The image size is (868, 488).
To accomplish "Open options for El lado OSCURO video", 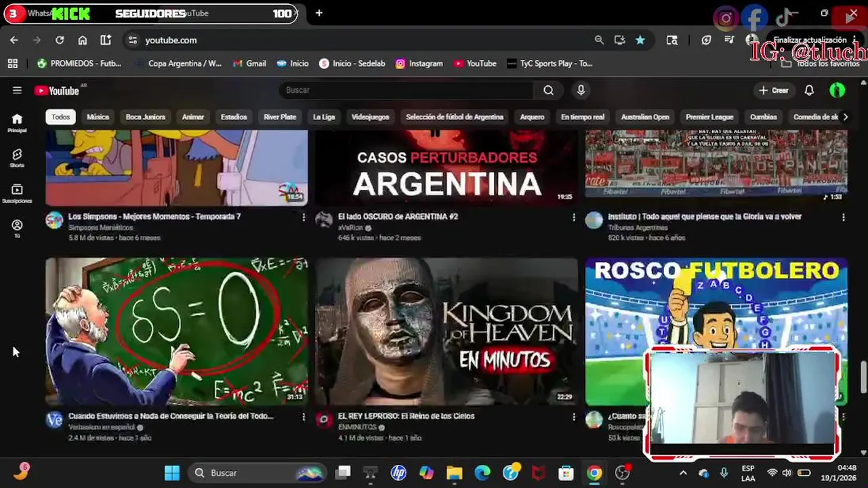I will coord(573,218).
